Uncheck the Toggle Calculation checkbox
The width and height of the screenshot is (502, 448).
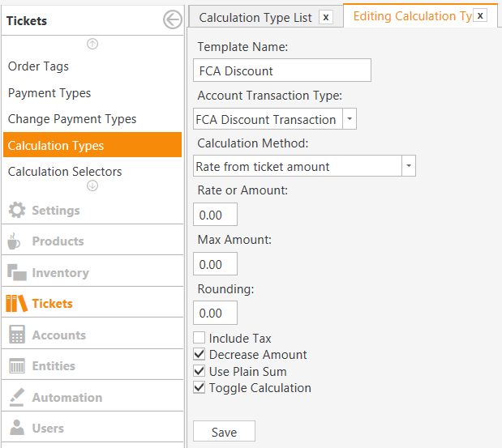pyautogui.click(x=200, y=387)
